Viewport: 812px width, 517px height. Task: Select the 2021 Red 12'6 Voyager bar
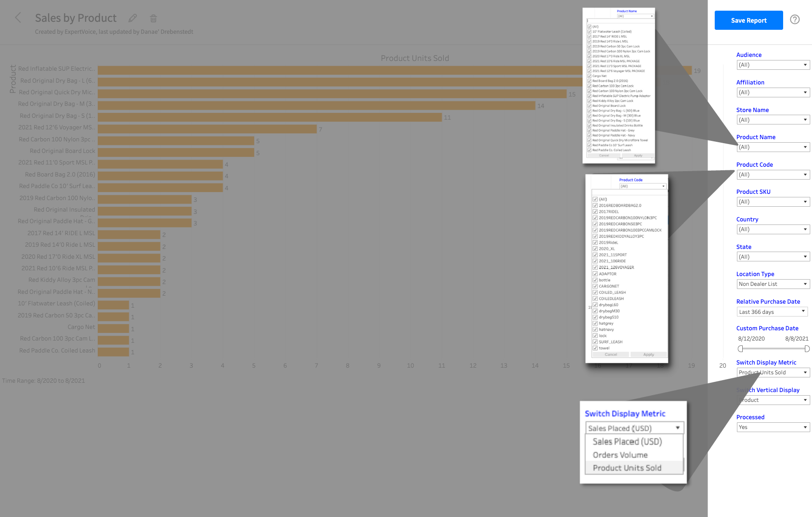point(207,129)
